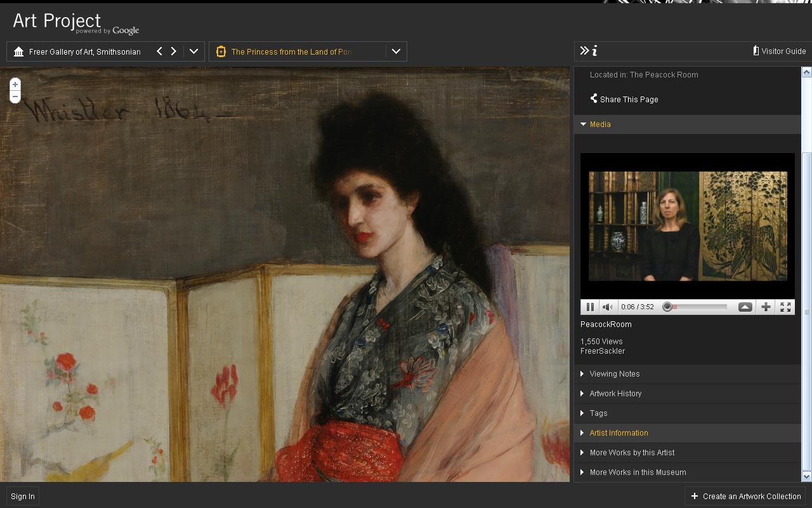Viewport: 812px width, 508px height.
Task: Click the museum building icon
Action: [18, 51]
